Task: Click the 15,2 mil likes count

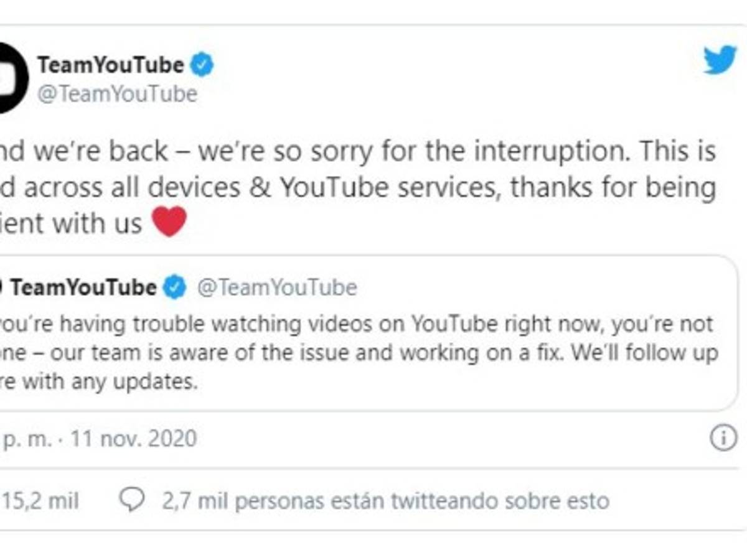Action: (41, 500)
